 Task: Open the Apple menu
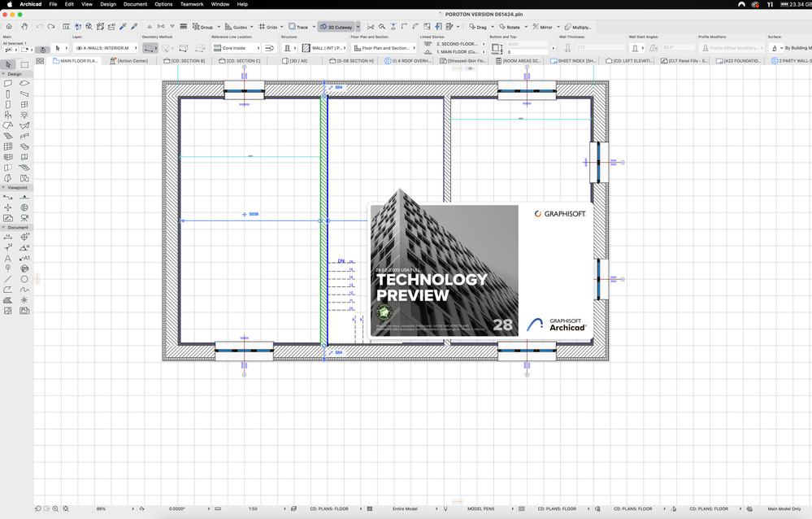coord(9,4)
